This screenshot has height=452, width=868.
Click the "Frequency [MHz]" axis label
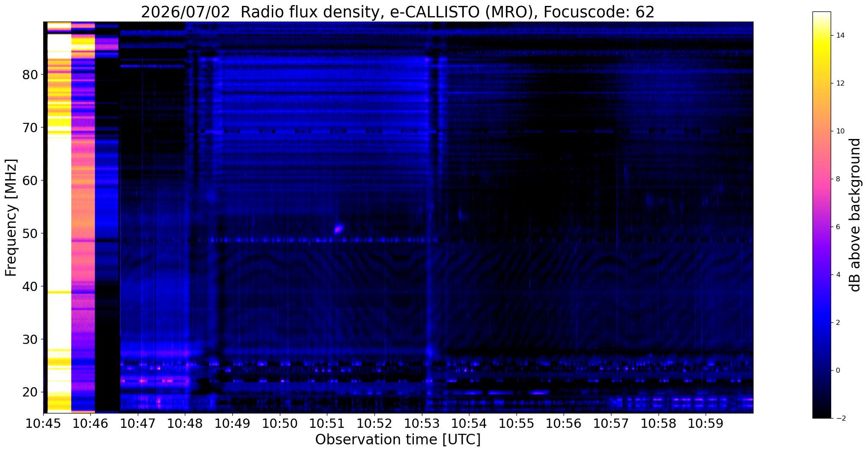coord(11,218)
